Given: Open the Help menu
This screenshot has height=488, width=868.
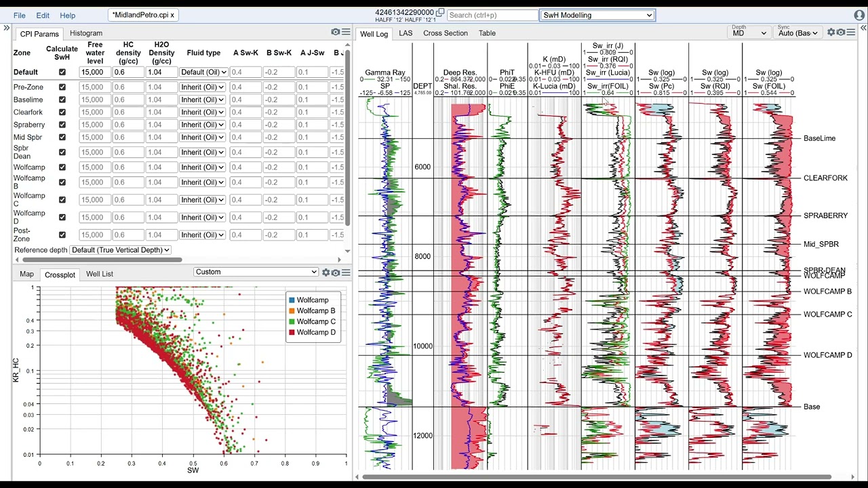Looking at the screenshot, I should pyautogui.click(x=67, y=15).
